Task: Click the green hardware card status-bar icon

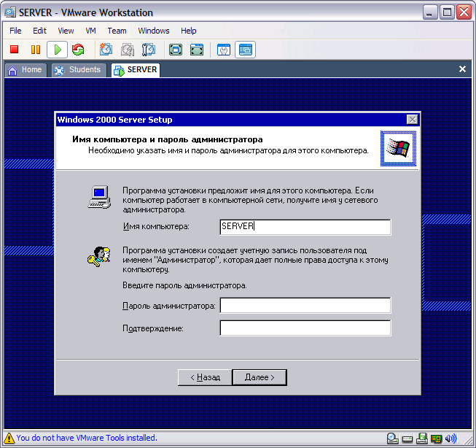Action: 436,439
